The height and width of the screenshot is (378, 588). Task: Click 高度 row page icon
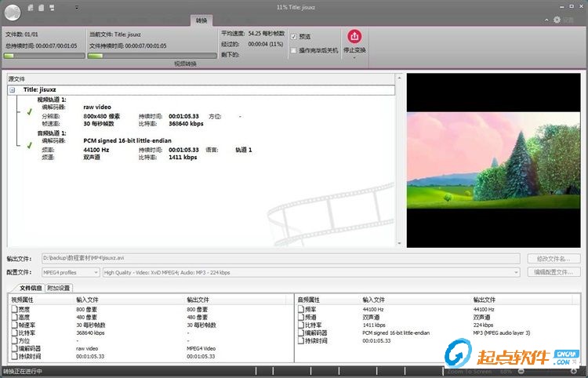point(14,318)
